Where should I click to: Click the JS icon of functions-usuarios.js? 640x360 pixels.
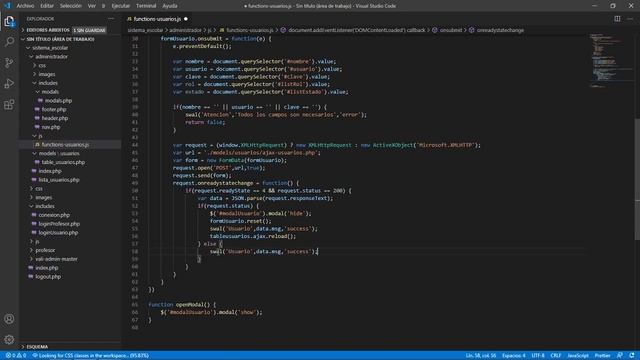37,144
